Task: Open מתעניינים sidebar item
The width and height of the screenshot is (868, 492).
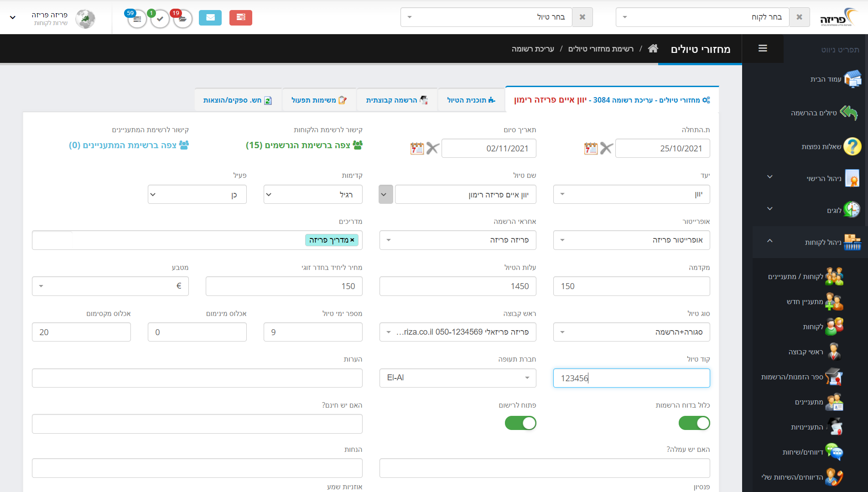Action: 819,402
